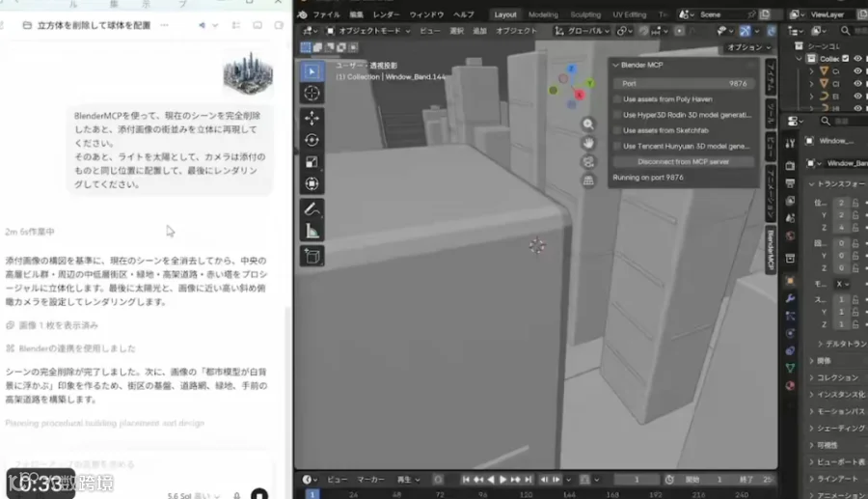Screen dimensions: 868x499
Task: Open the Modifiers tab (blue wrench)
Action: point(790,298)
